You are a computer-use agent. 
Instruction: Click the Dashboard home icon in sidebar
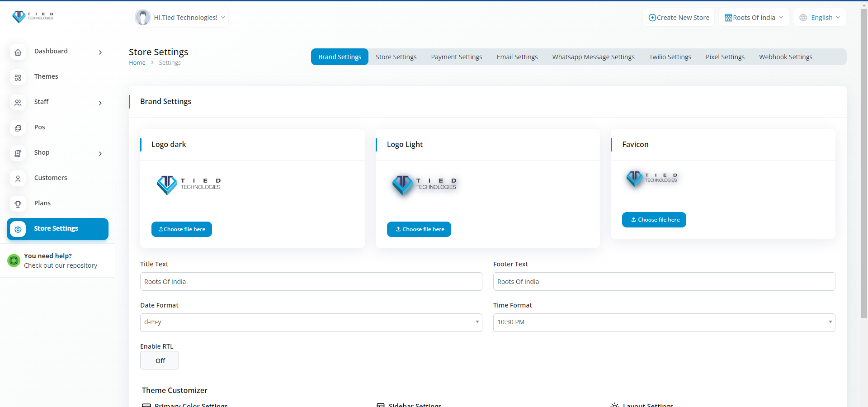click(18, 52)
